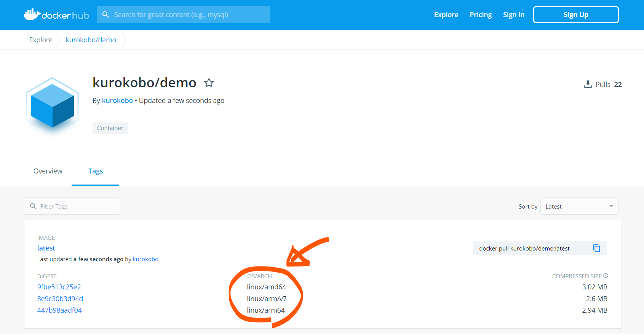
Task: Click the Filter Tags magnifier icon
Action: click(x=33, y=206)
